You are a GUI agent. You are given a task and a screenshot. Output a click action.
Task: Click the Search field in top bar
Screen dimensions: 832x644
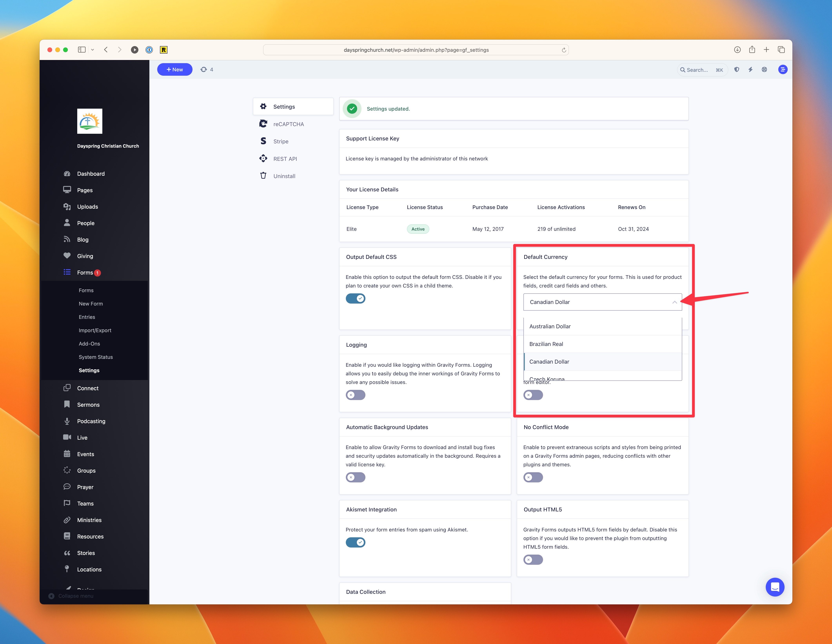click(702, 70)
